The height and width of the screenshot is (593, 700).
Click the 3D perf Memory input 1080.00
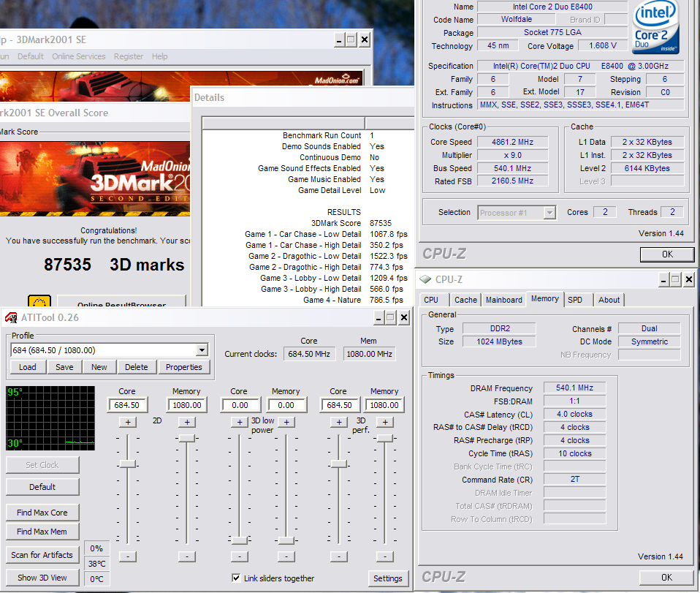(384, 405)
